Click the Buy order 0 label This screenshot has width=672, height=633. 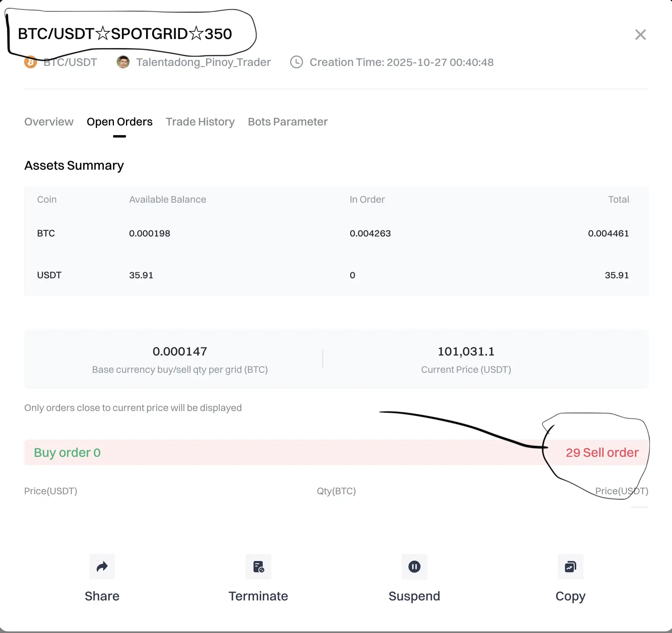67,452
